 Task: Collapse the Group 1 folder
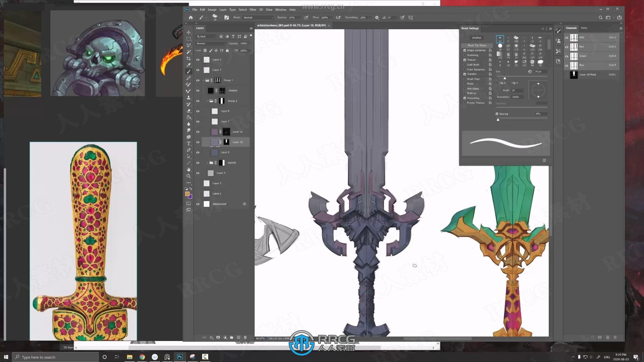[203, 80]
